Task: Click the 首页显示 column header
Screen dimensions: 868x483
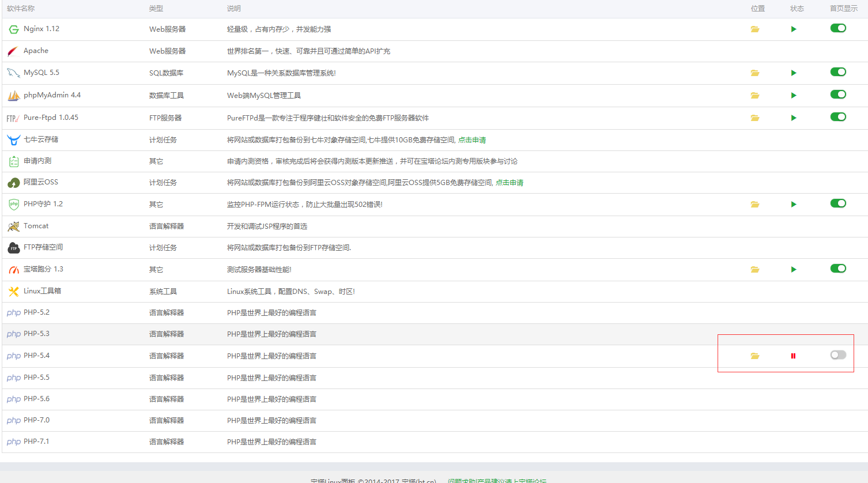Action: (844, 9)
